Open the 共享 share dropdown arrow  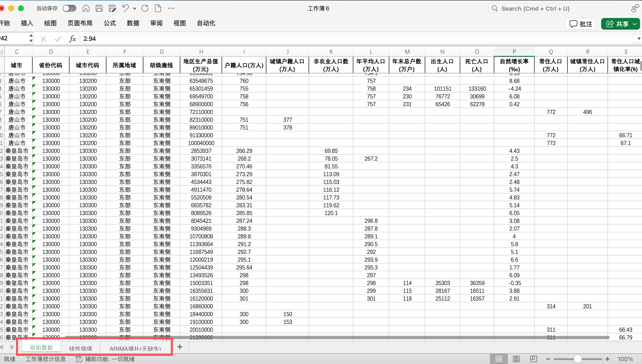635,24
